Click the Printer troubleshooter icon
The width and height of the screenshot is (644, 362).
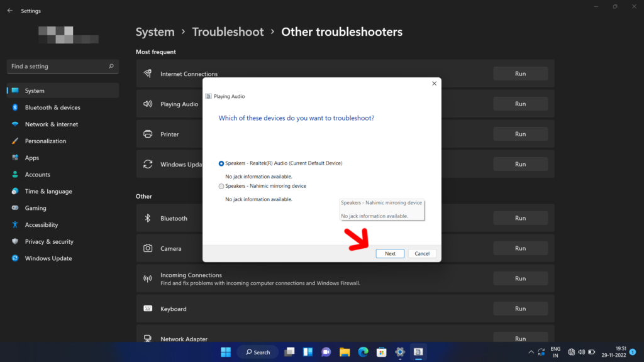(x=148, y=134)
